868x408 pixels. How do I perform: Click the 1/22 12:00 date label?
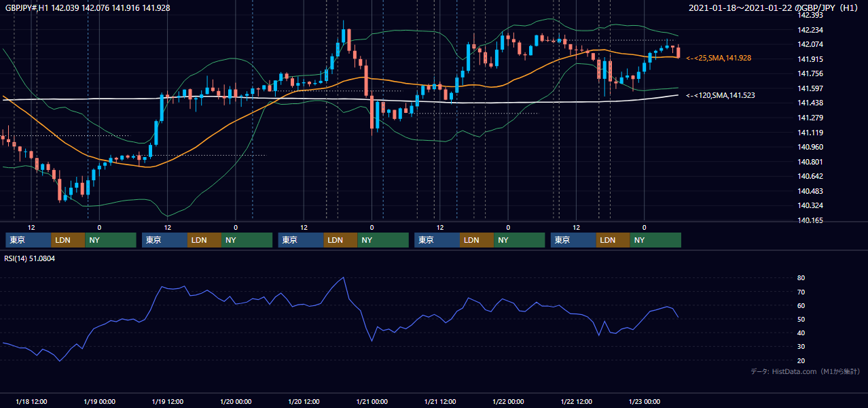tap(576, 401)
